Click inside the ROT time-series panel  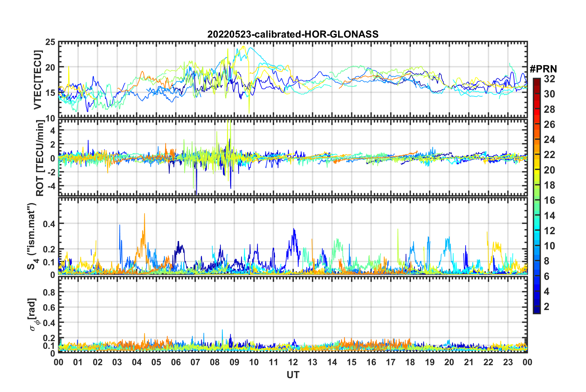point(293,157)
